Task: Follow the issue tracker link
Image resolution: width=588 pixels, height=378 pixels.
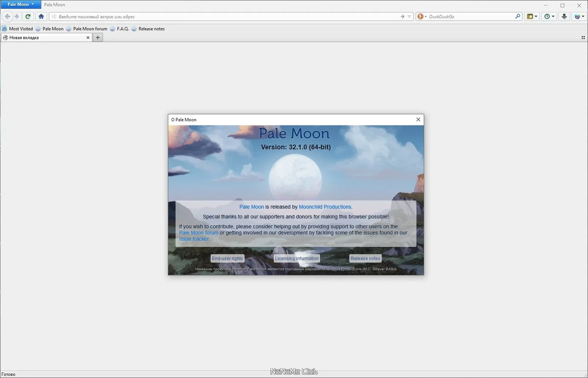Action: click(x=194, y=239)
